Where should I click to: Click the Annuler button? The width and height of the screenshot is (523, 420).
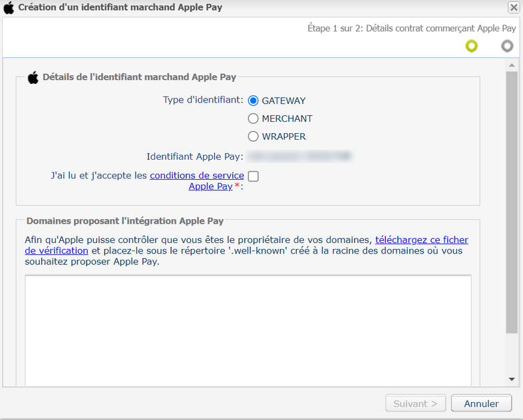point(481,403)
